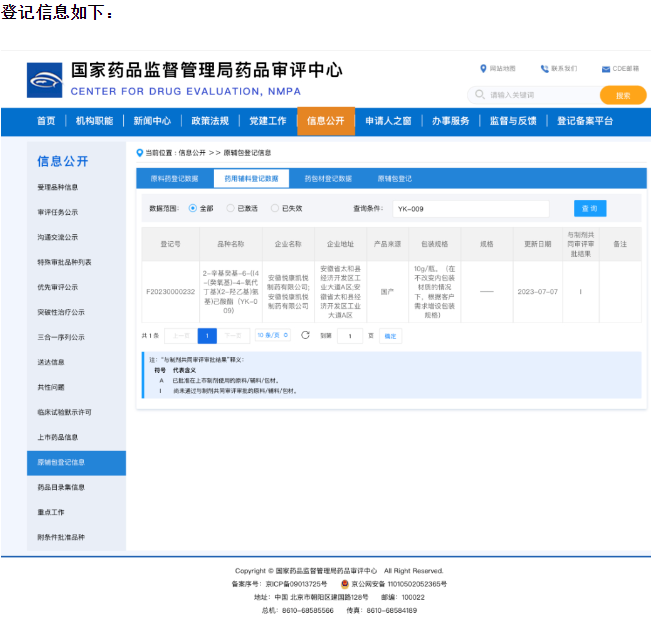Viewport: 651px width, 625px height.
Task: Click the 查询条件 input containing YK-009
Action: tap(468, 208)
